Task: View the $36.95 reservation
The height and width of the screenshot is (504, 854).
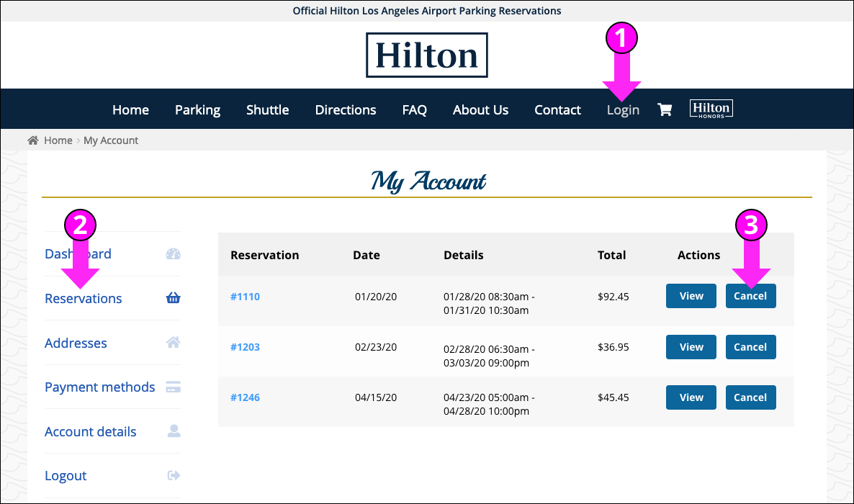Action: tap(691, 347)
